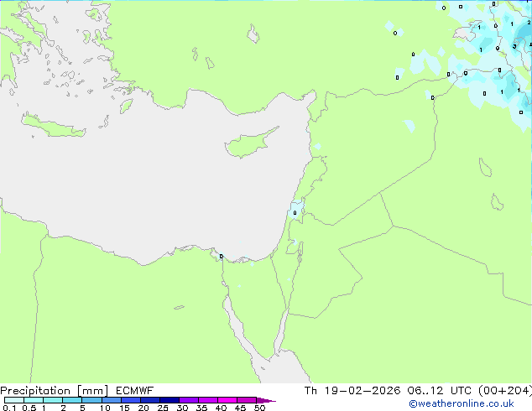The height and width of the screenshot is (411, 532).
Task: Click the 20–25 mm legend swatch
Action: pyautogui.click(x=150, y=400)
